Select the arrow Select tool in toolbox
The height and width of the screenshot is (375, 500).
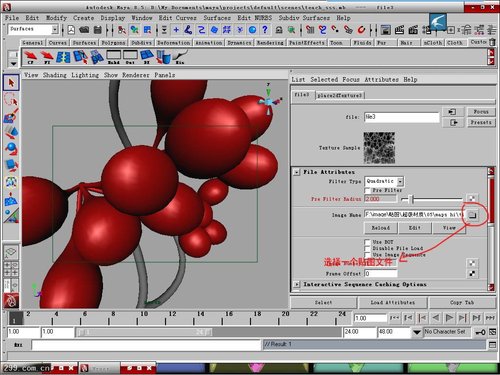coord(11,82)
